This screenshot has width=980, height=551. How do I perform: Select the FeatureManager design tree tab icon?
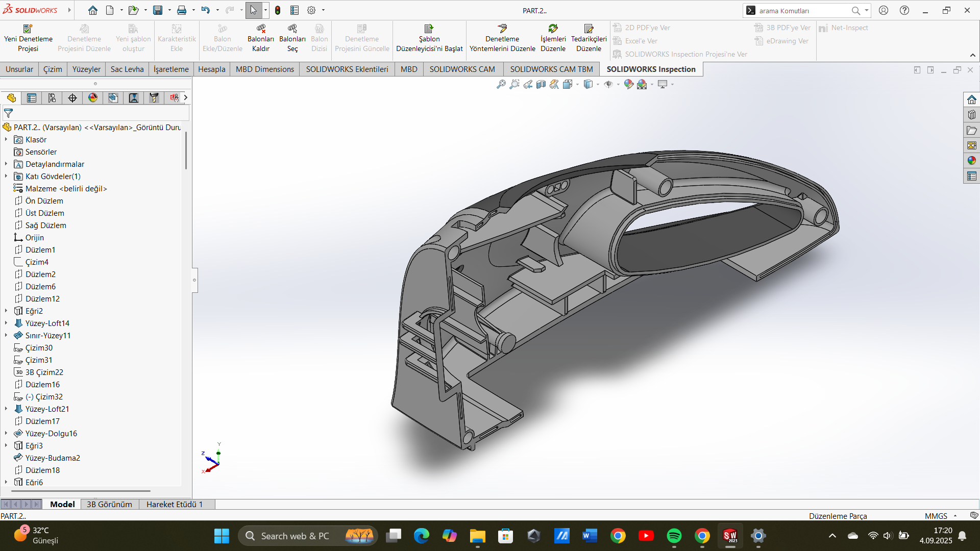coord(11,98)
